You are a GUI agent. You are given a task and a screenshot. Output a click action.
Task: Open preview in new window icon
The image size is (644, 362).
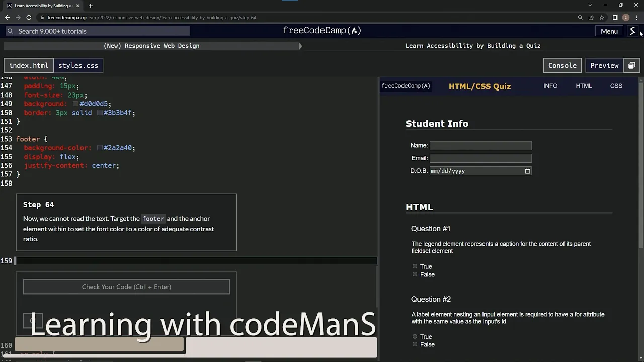point(632,66)
